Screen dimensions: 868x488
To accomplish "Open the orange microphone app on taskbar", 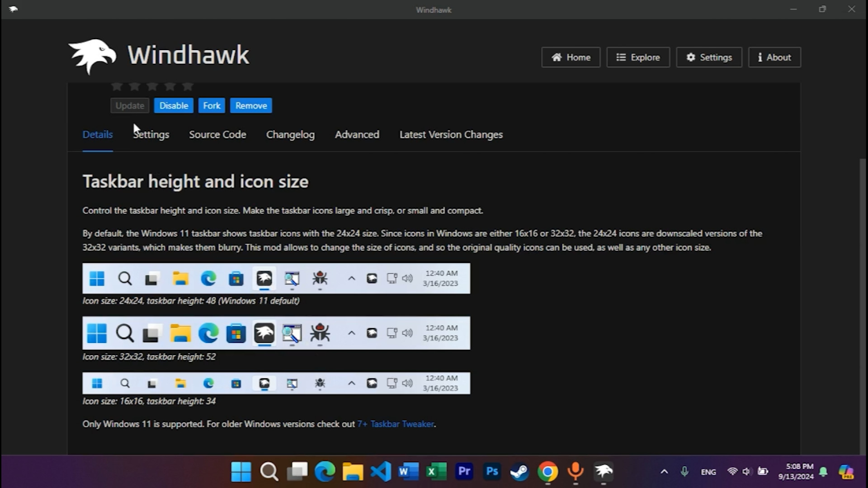I will (x=576, y=472).
